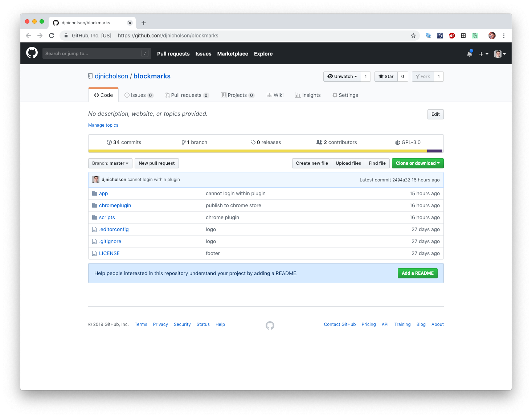Screen dimensions: 532x417
Task: Open the Manage topics link
Action: 103,125
